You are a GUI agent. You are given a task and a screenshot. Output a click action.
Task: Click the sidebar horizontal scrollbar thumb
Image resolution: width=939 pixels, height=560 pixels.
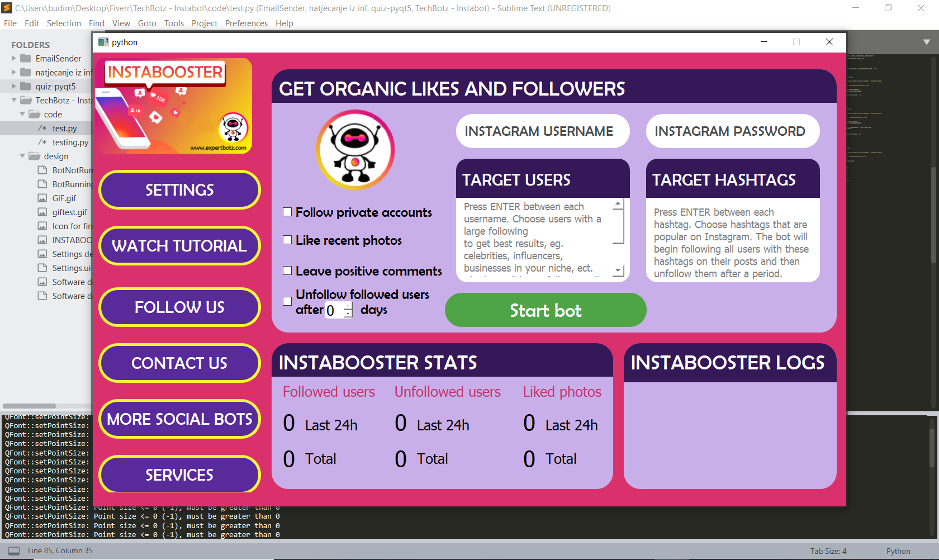(x=29, y=406)
